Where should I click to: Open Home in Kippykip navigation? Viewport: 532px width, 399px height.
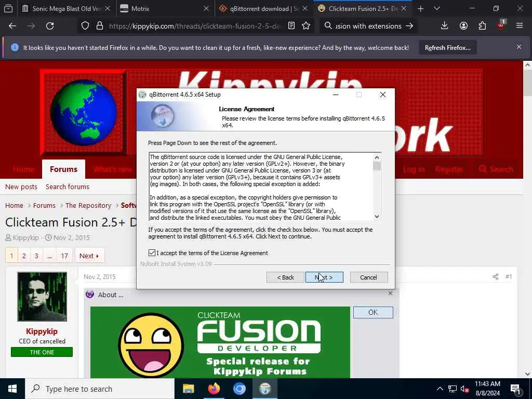[23, 169]
